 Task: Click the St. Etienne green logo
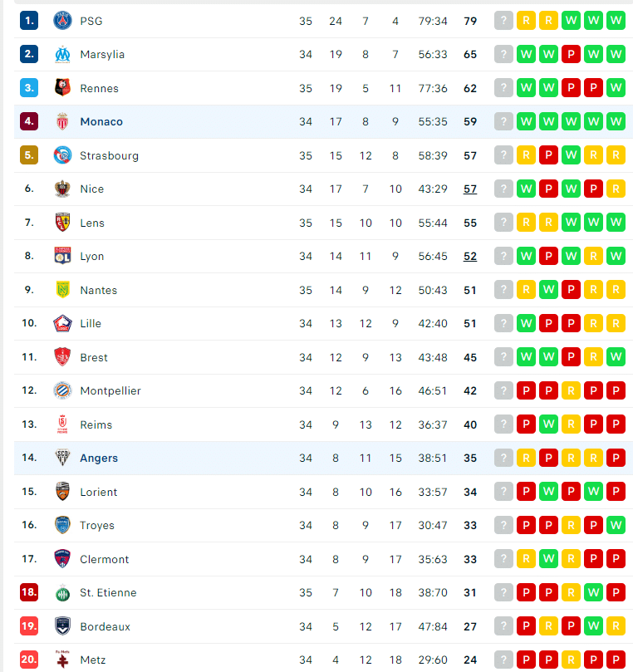[x=62, y=593]
